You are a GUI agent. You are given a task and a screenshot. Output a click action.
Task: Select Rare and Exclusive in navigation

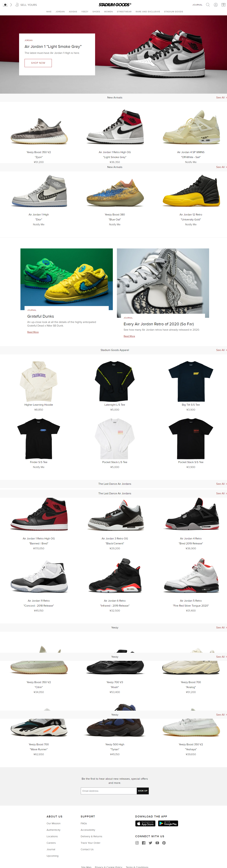148,12
